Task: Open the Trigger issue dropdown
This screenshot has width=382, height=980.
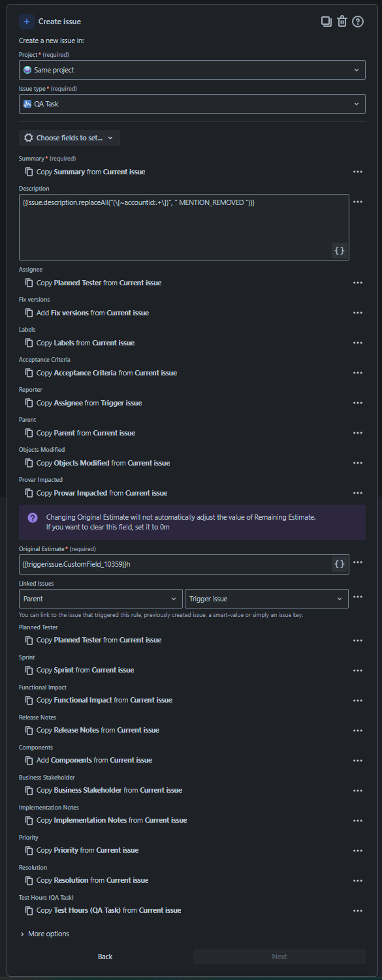Action: click(267, 599)
